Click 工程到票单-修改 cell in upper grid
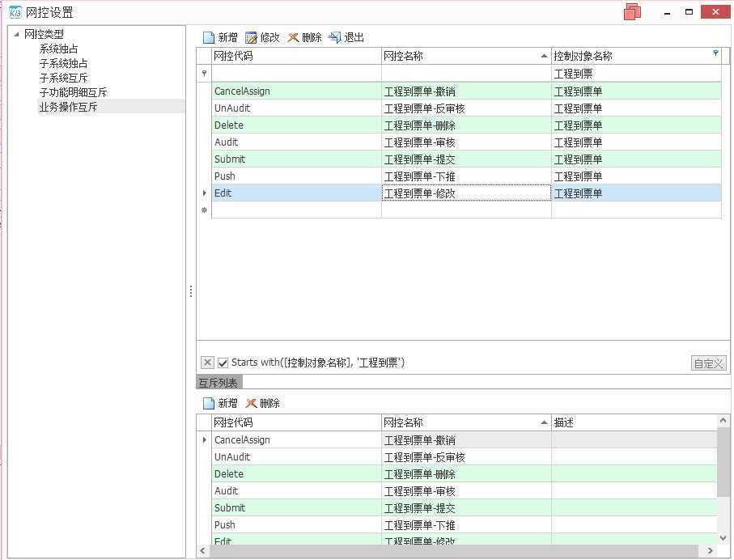This screenshot has height=560, width=734. 466,193
